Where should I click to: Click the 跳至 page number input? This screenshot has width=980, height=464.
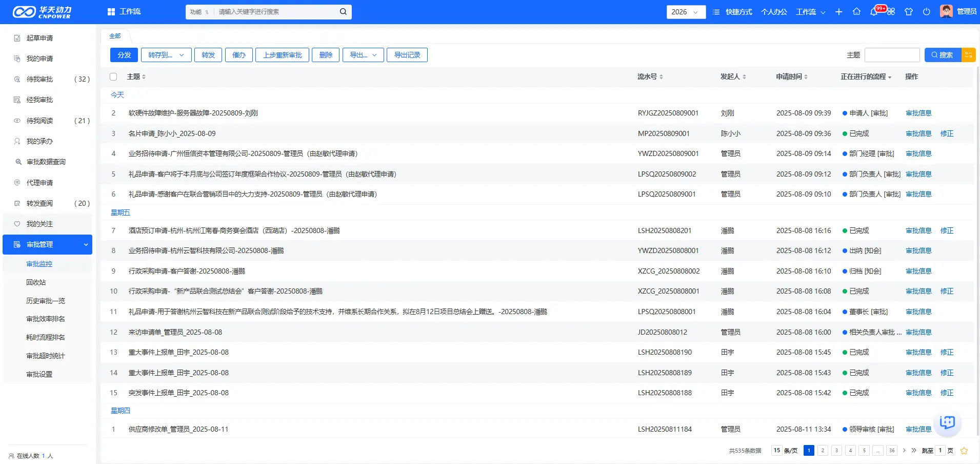(940, 451)
